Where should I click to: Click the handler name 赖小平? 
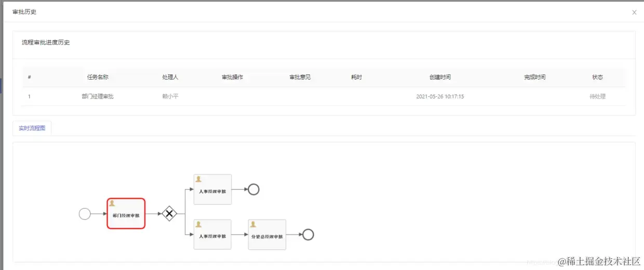click(x=170, y=96)
